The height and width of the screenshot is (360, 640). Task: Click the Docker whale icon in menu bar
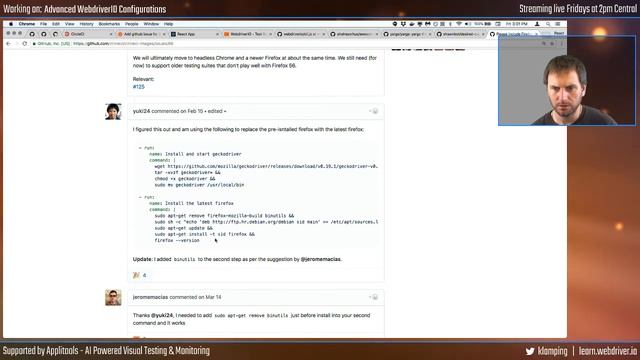point(412,24)
